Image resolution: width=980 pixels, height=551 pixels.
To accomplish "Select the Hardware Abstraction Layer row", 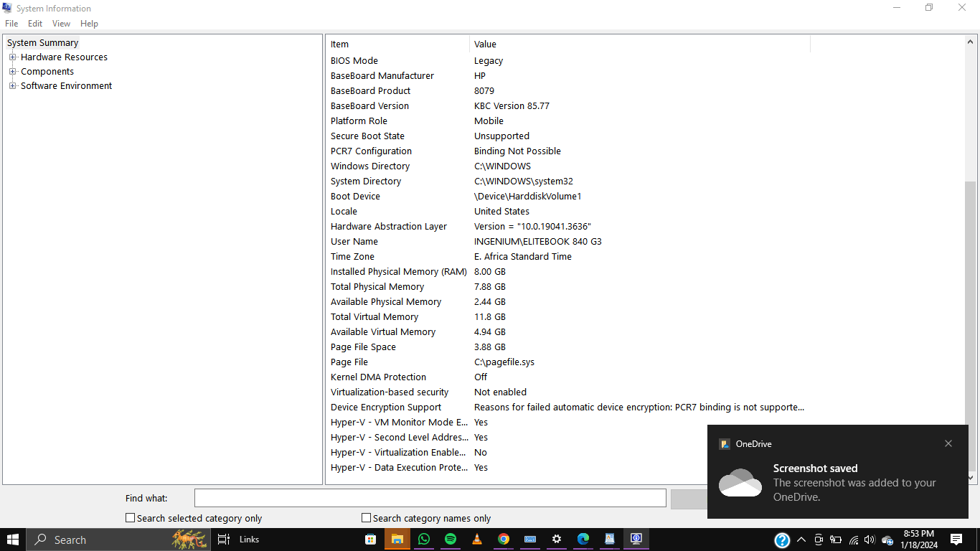I will click(567, 227).
